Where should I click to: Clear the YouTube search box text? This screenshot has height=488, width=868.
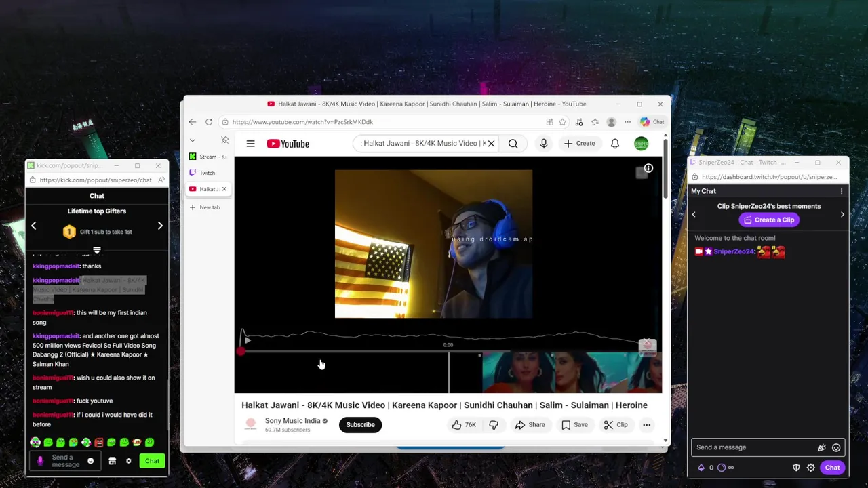click(x=491, y=144)
